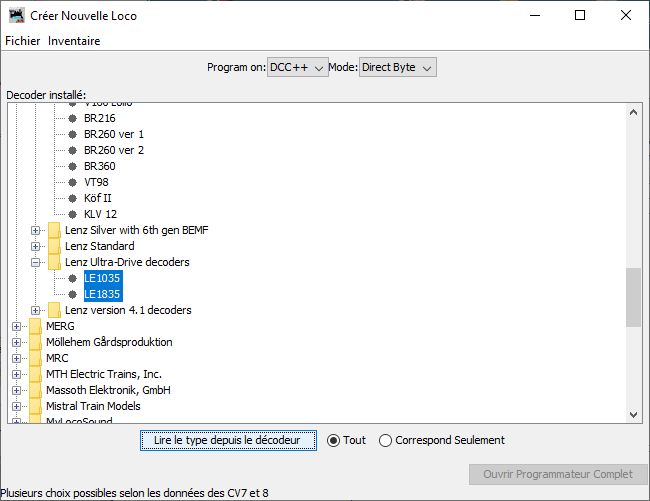Select the VT98 decoder entry
Screen dimensions: 650x501
click(x=96, y=182)
